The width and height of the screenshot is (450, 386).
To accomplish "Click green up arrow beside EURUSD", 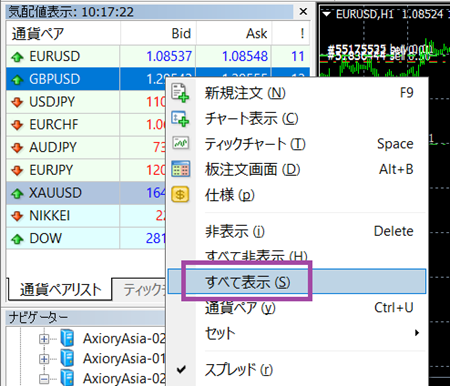I will (17, 57).
